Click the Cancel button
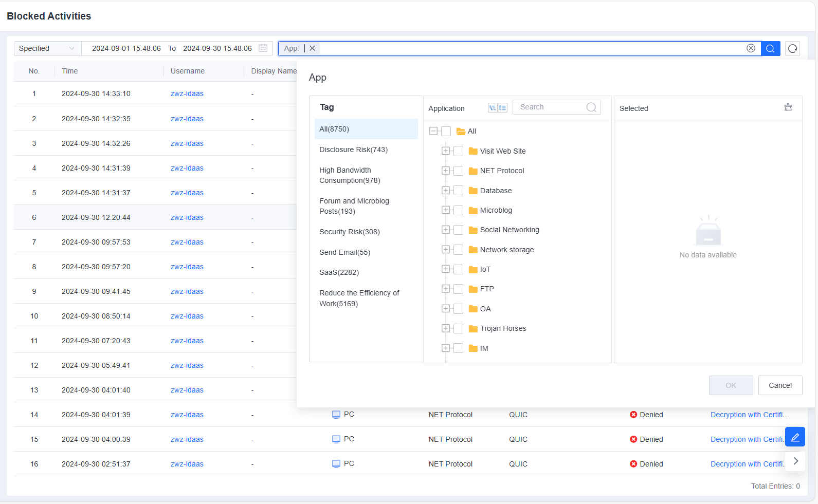Image resolution: width=818 pixels, height=504 pixels. pyautogui.click(x=780, y=385)
